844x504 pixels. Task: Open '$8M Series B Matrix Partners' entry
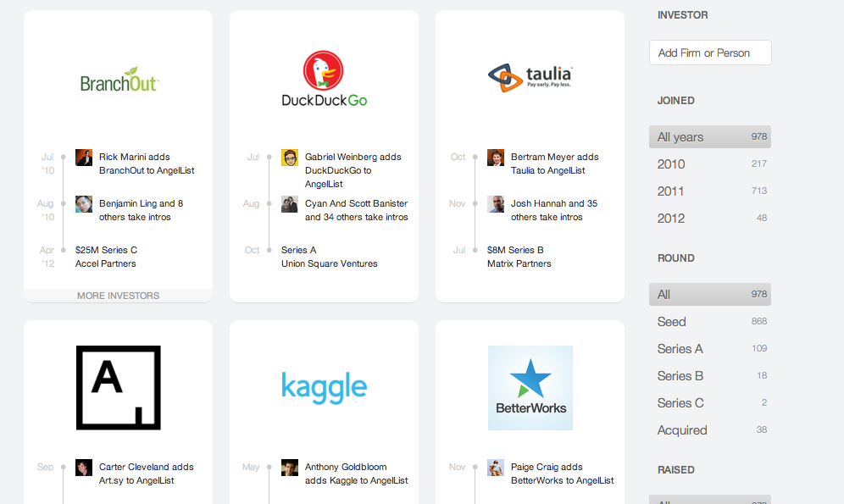pyautogui.click(x=519, y=257)
